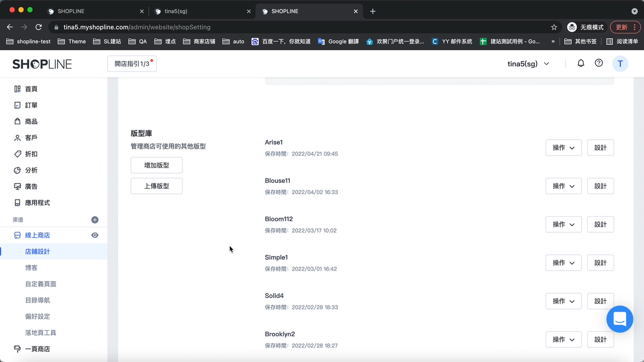Click the browser address bar
This screenshot has height=362, width=644.
click(x=302, y=27)
